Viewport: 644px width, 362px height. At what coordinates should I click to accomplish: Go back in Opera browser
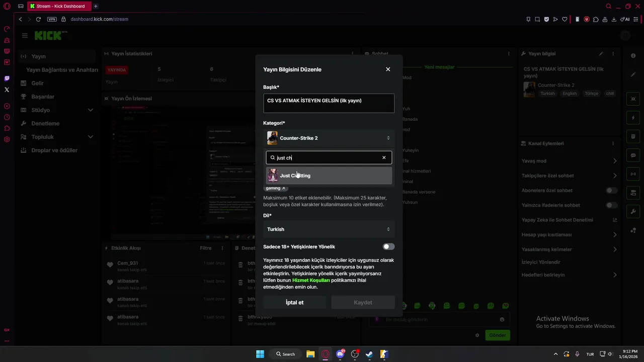[x=20, y=19]
